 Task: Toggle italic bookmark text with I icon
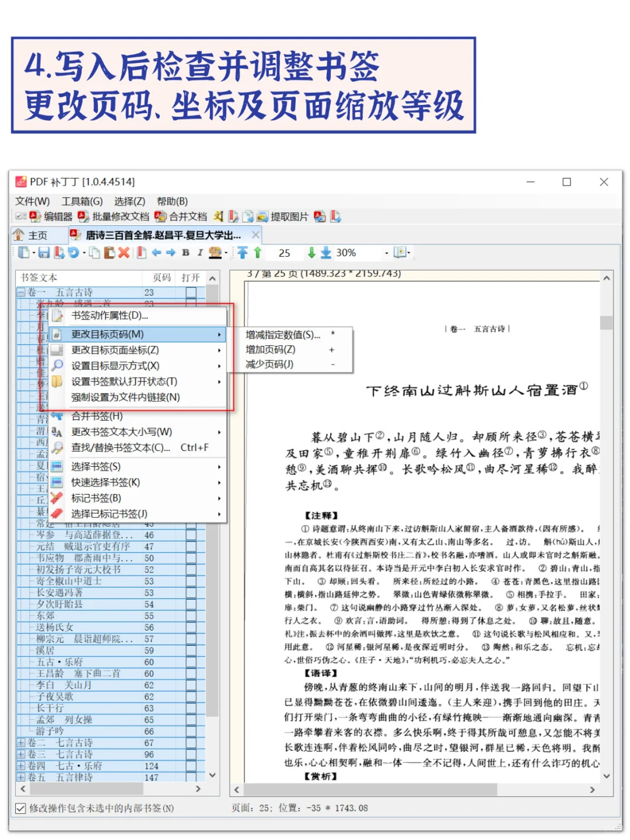200,253
